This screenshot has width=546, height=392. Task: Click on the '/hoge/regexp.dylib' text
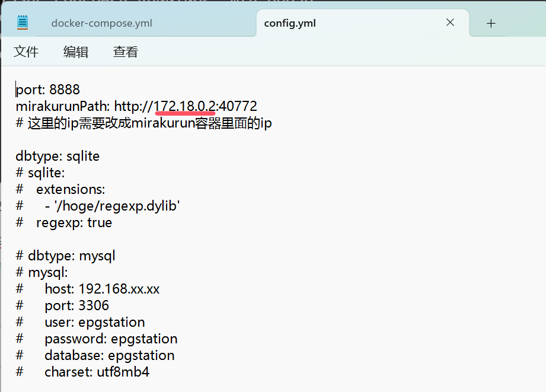pyautogui.click(x=117, y=206)
